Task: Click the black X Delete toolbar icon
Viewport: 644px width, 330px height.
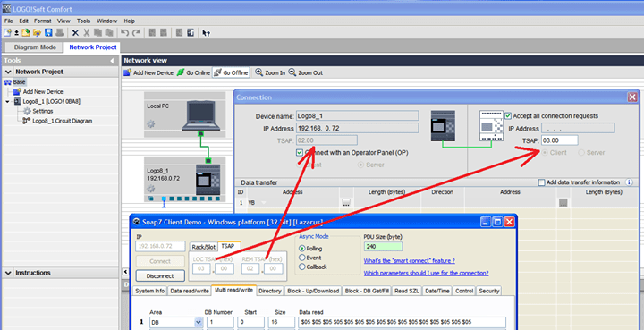Action: (75, 33)
